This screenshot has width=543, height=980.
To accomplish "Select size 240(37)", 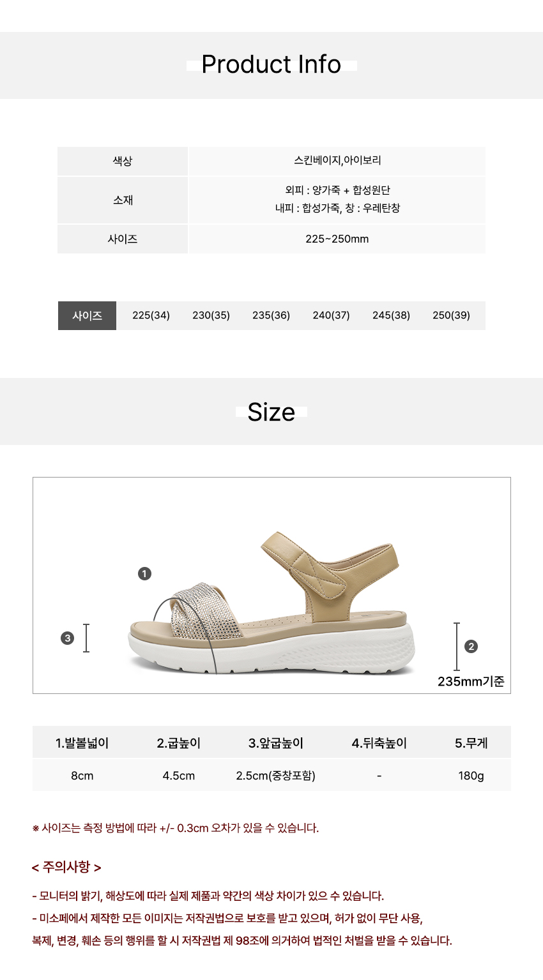I will tap(331, 315).
